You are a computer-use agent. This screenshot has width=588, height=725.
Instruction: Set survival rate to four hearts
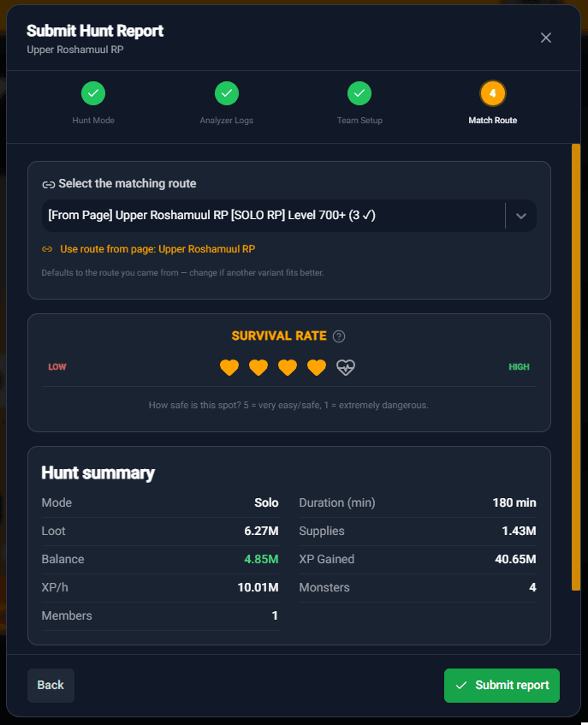tap(317, 367)
